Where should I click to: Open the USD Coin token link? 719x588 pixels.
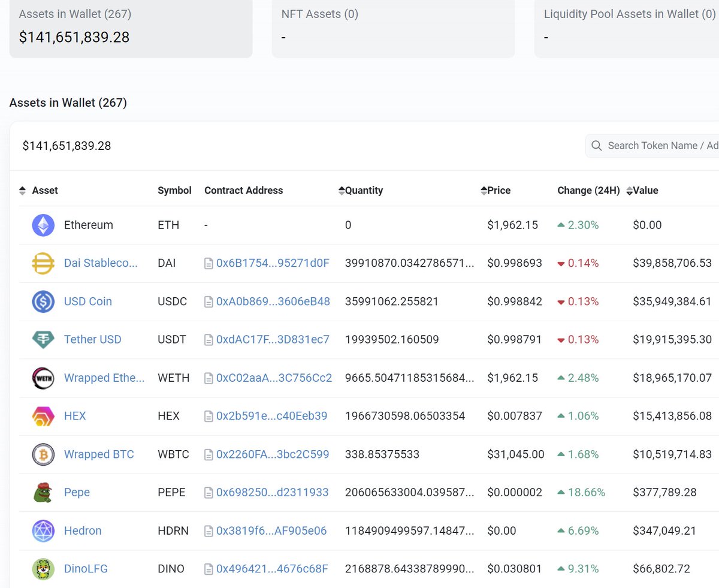[x=88, y=301]
